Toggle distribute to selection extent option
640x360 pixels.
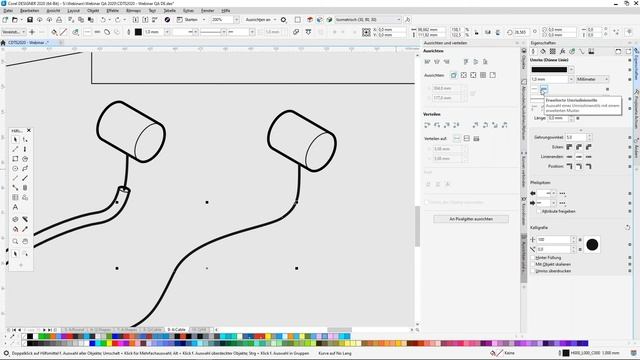click(x=457, y=139)
